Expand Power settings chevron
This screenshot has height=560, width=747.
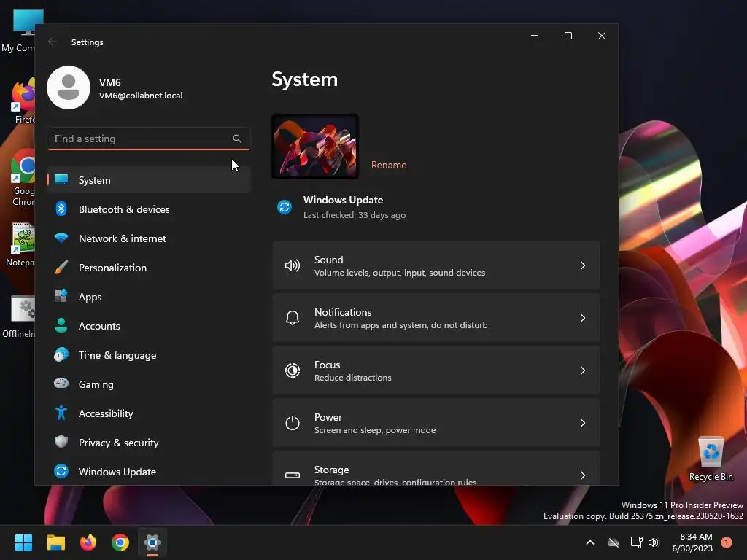click(583, 422)
